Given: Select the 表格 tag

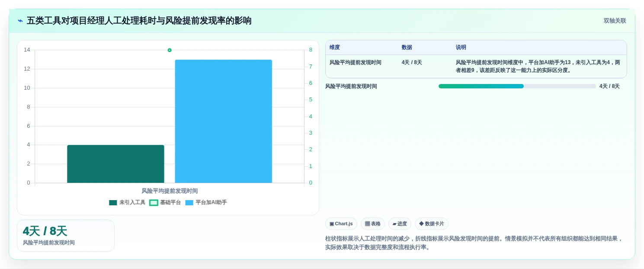Looking at the screenshot, I should point(373,224).
